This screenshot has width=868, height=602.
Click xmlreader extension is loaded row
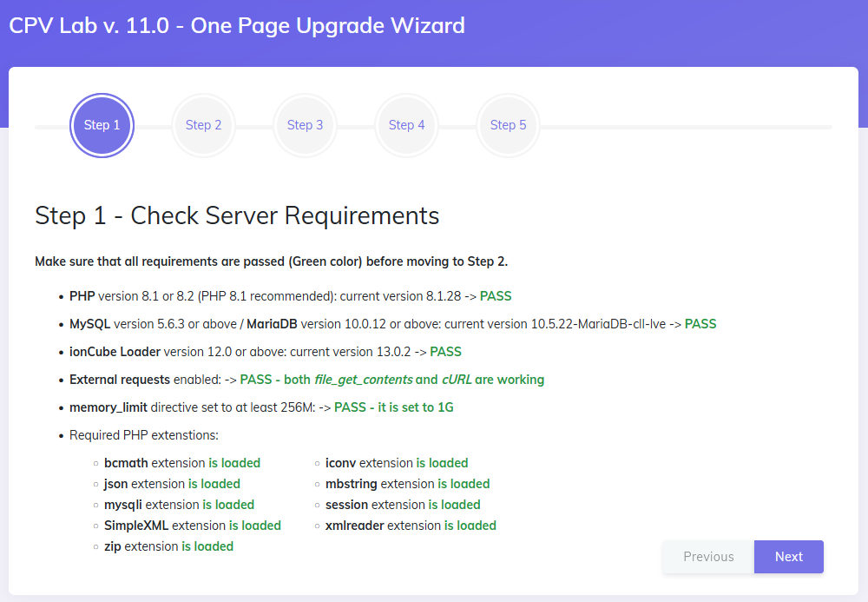411,526
